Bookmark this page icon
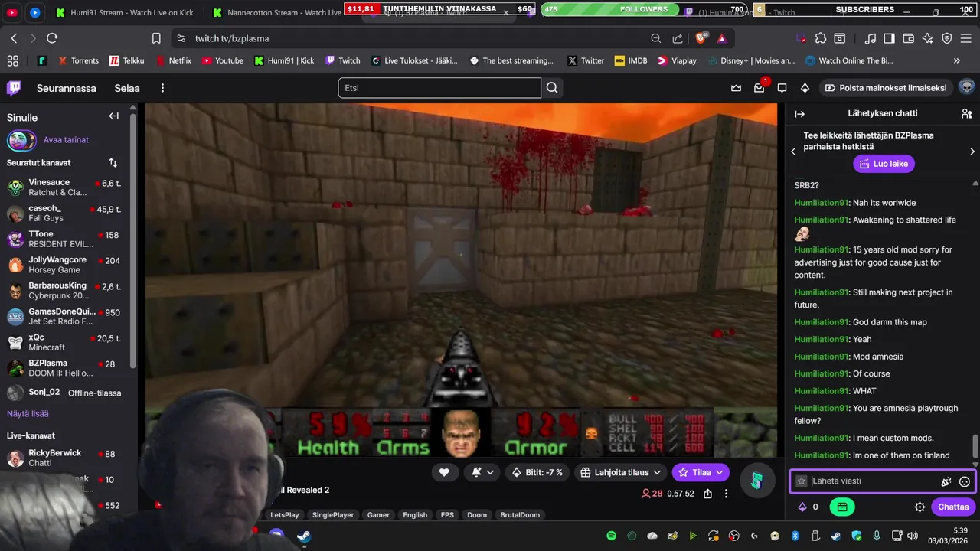 coord(156,38)
